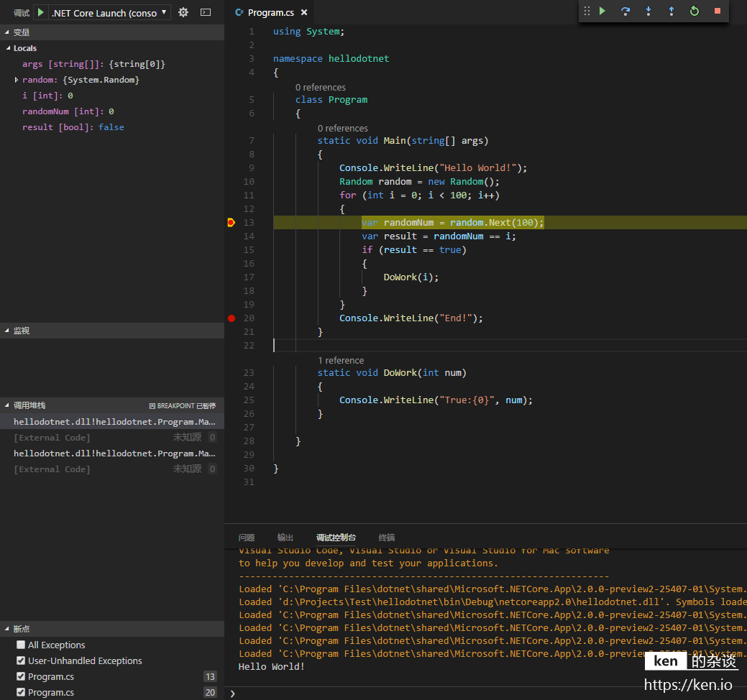747x700 pixels.
Task: Click '0 references' lens above class Program
Action: point(320,87)
